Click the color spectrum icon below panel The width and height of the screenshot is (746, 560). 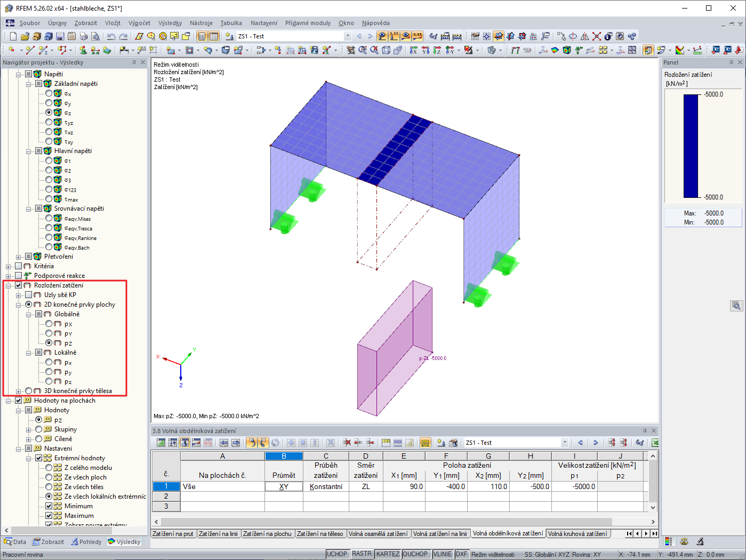tap(668, 542)
